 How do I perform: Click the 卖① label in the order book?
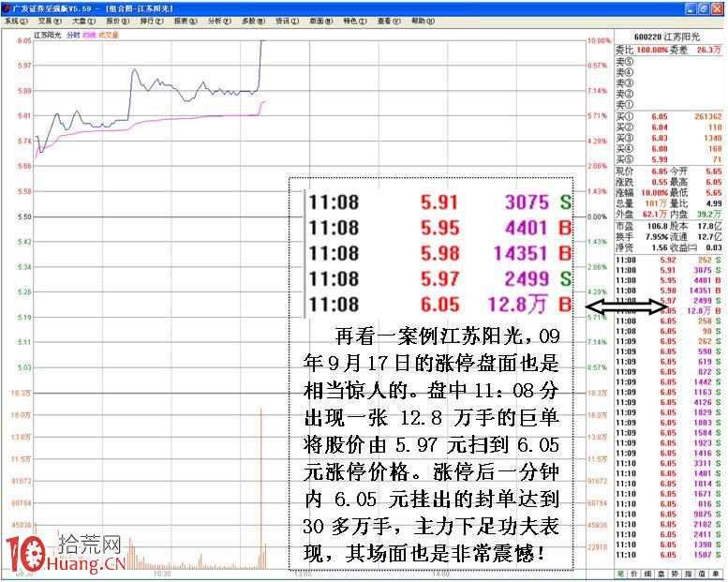[x=624, y=105]
